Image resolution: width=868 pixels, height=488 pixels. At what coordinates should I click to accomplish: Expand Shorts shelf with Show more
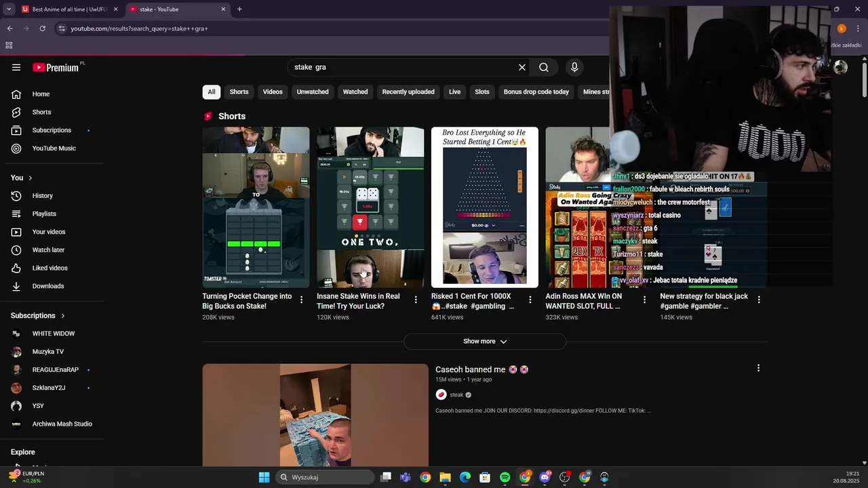click(485, 342)
